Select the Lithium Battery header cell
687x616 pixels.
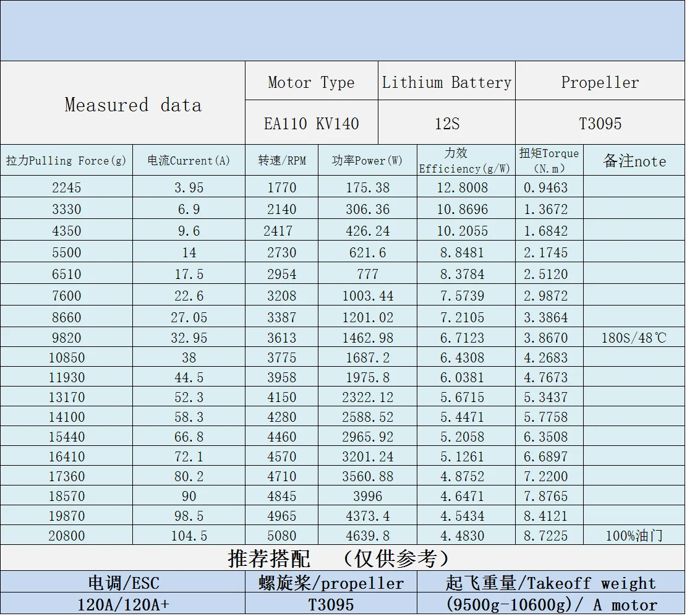pyautogui.click(x=446, y=81)
